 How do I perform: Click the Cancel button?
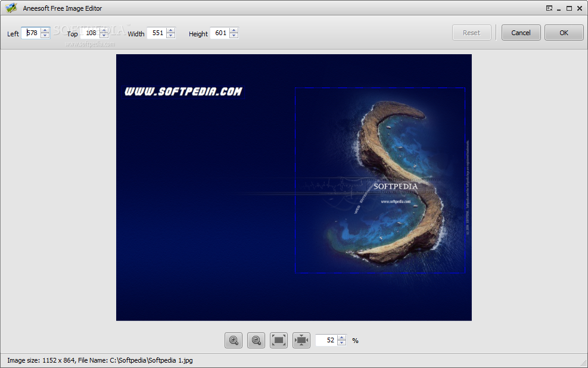point(521,33)
